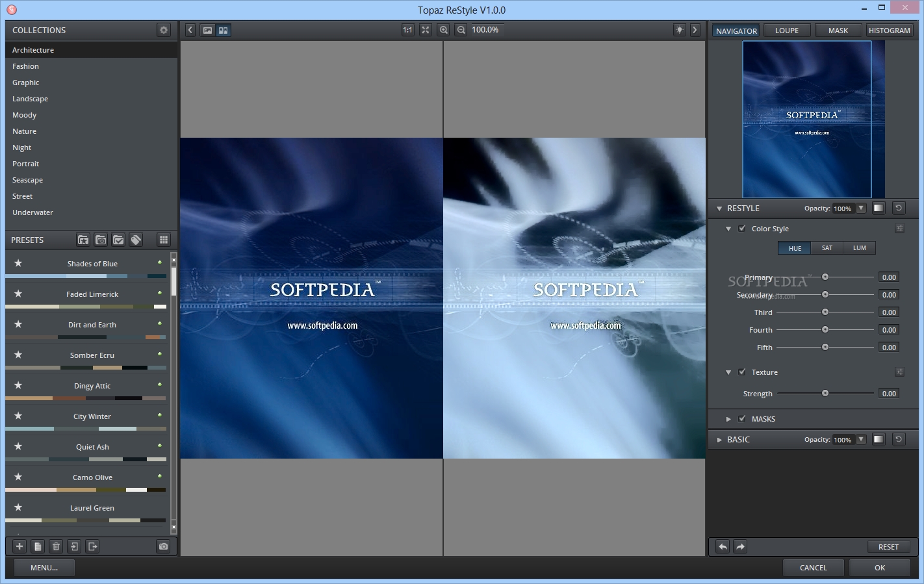The height and width of the screenshot is (584, 924).
Task: Toggle the light bulb background icon
Action: [679, 30]
